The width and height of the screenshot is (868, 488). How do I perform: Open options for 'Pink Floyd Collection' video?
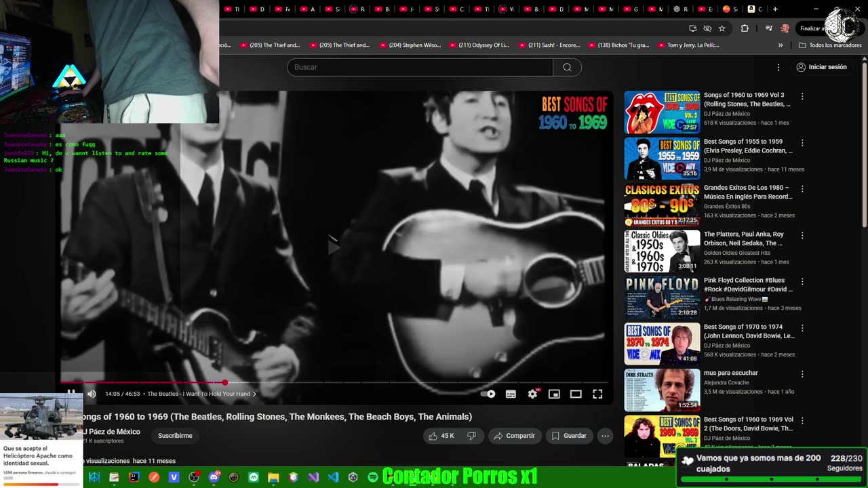click(802, 281)
